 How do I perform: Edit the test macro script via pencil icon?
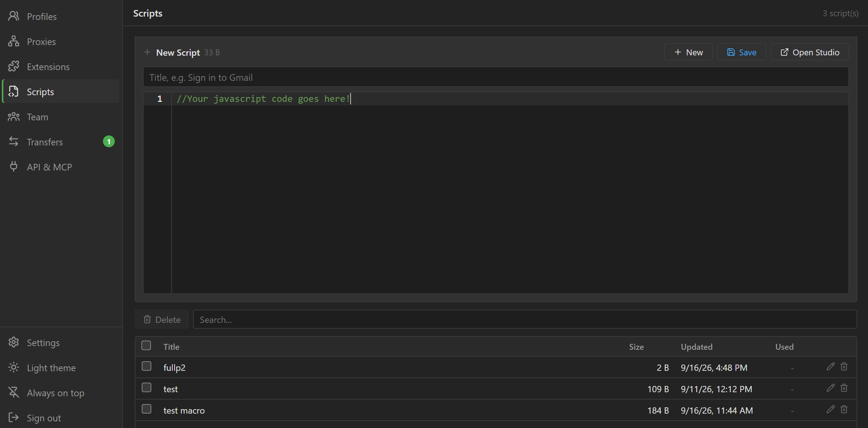point(830,410)
